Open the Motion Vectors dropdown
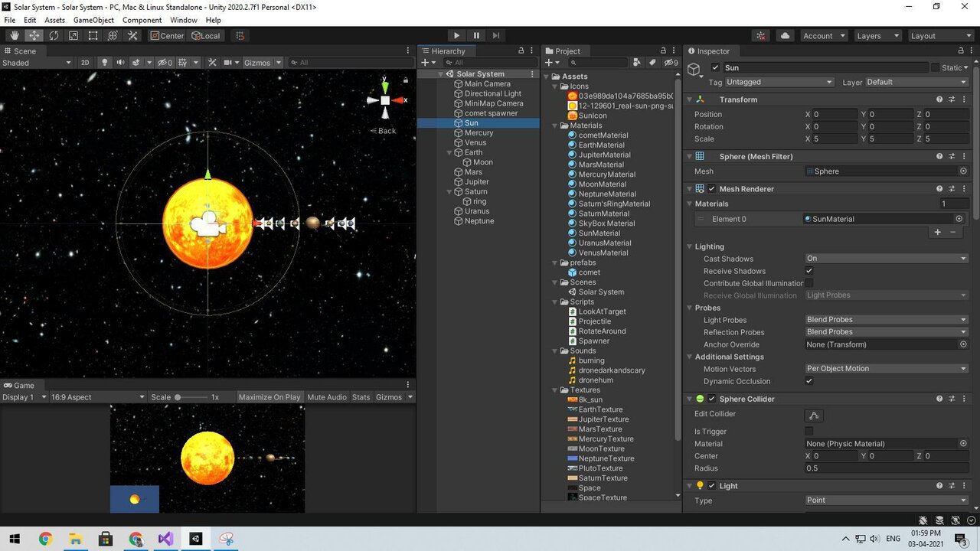The image size is (980, 551). pyautogui.click(x=887, y=369)
